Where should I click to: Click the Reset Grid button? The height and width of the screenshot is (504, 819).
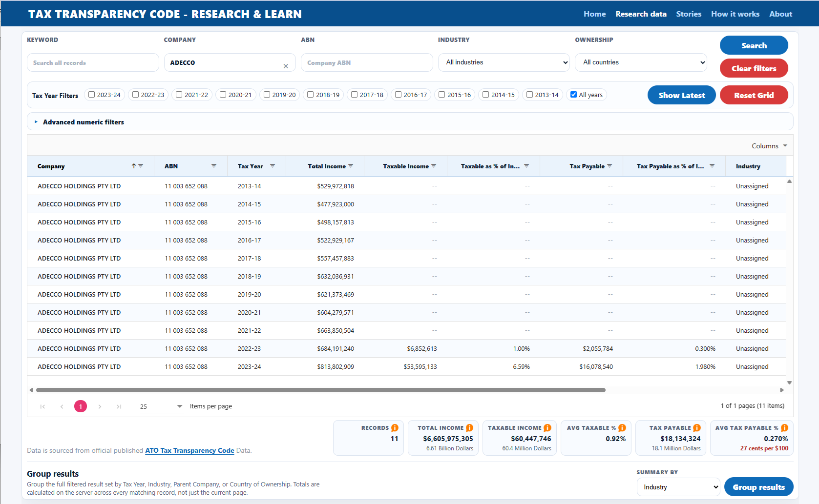[x=754, y=95]
